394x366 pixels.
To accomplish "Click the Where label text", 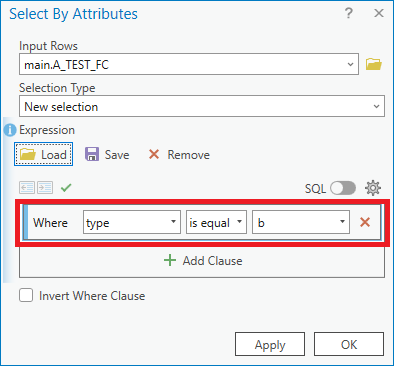I will pos(50,222).
